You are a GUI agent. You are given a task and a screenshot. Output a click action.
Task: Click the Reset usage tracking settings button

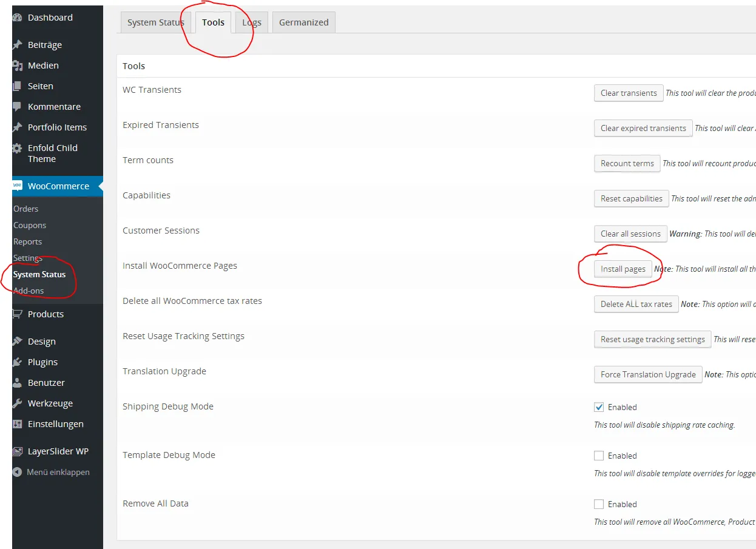pos(653,339)
